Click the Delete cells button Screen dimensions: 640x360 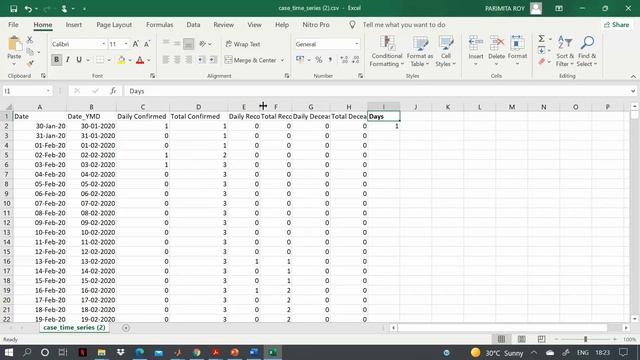(496, 51)
